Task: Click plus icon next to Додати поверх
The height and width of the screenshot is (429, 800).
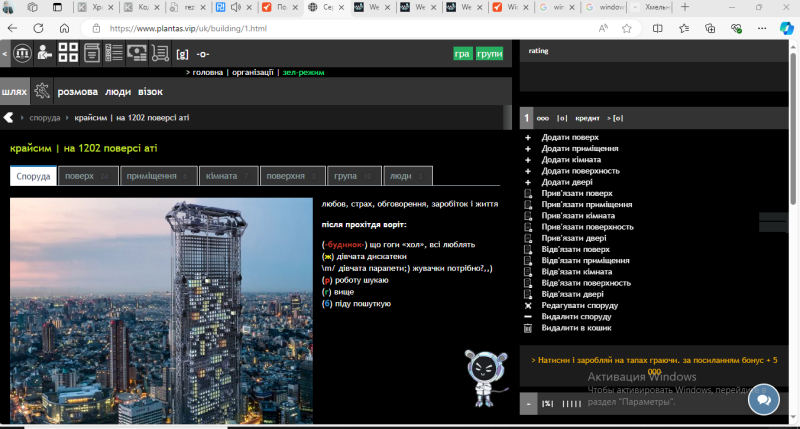Action: (x=528, y=137)
